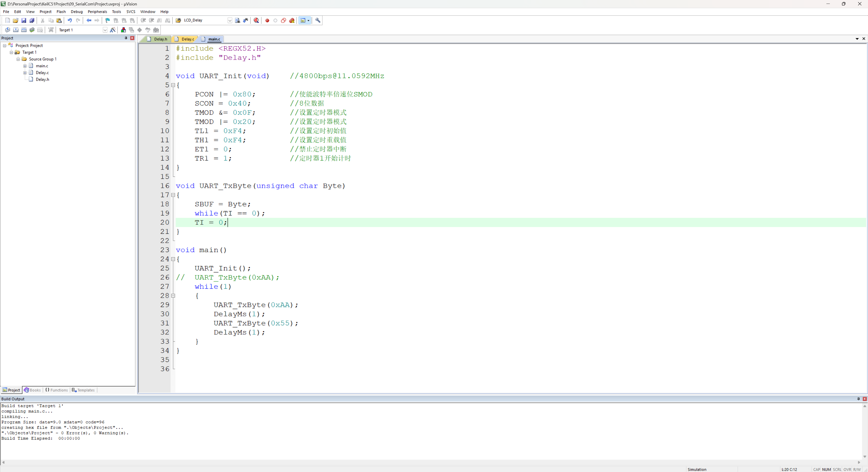
Task: Open the Flash menu
Action: click(61, 12)
